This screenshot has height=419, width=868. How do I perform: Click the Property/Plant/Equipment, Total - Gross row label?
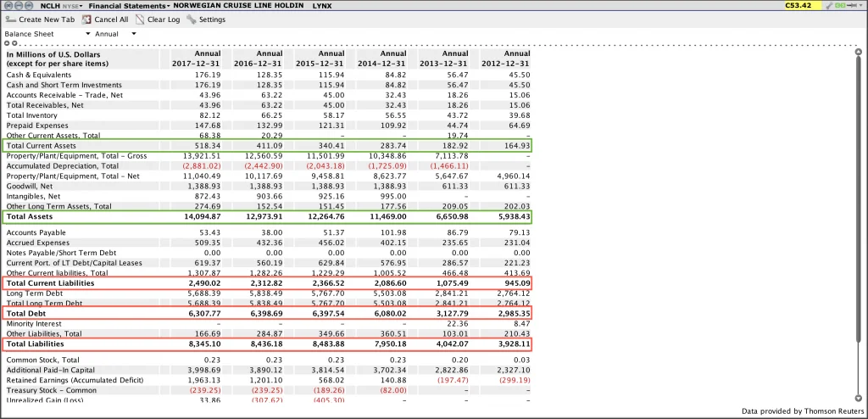click(76, 156)
